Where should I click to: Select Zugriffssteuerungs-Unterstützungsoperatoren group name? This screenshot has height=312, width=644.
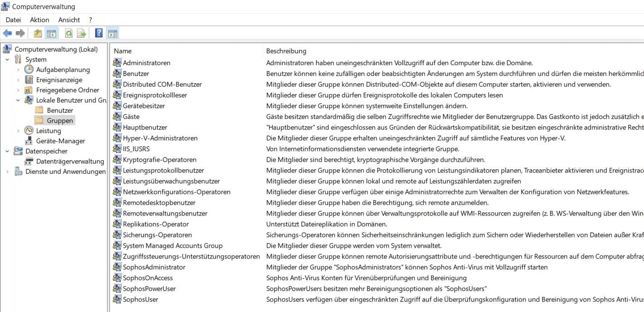click(x=192, y=256)
